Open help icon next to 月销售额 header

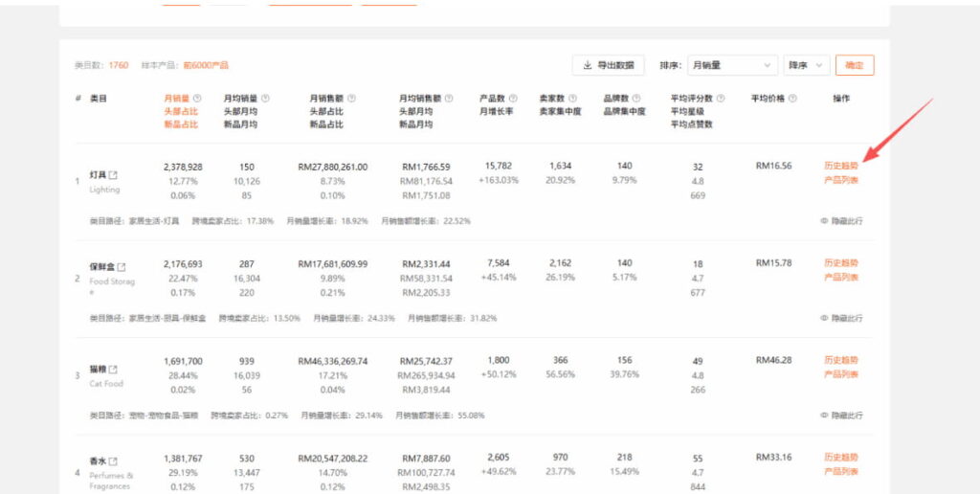(x=351, y=99)
